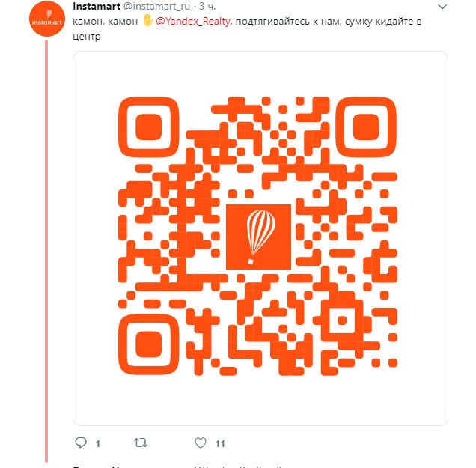Reply using the speech bubble icon
476x468 pixels.
[x=81, y=443]
